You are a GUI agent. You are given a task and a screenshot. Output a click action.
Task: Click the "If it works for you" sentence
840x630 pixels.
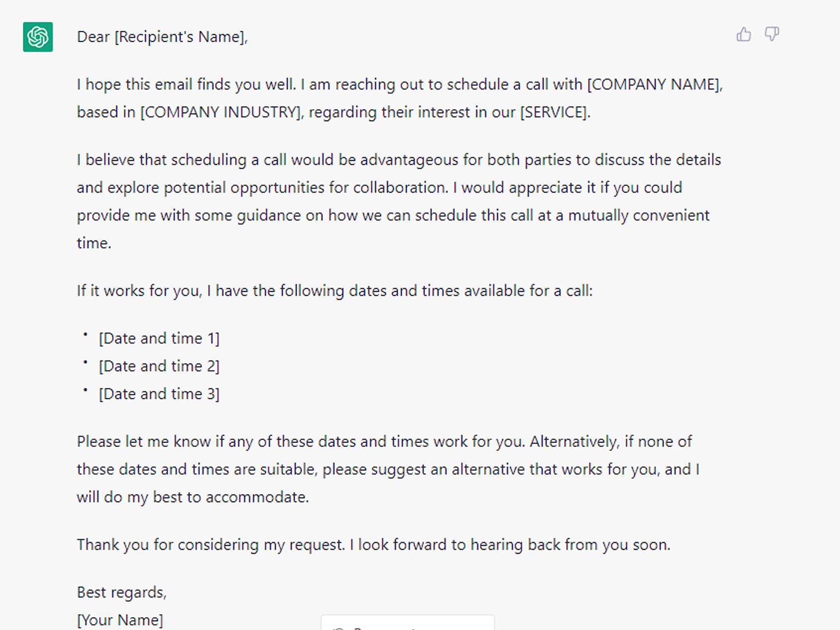click(x=335, y=291)
